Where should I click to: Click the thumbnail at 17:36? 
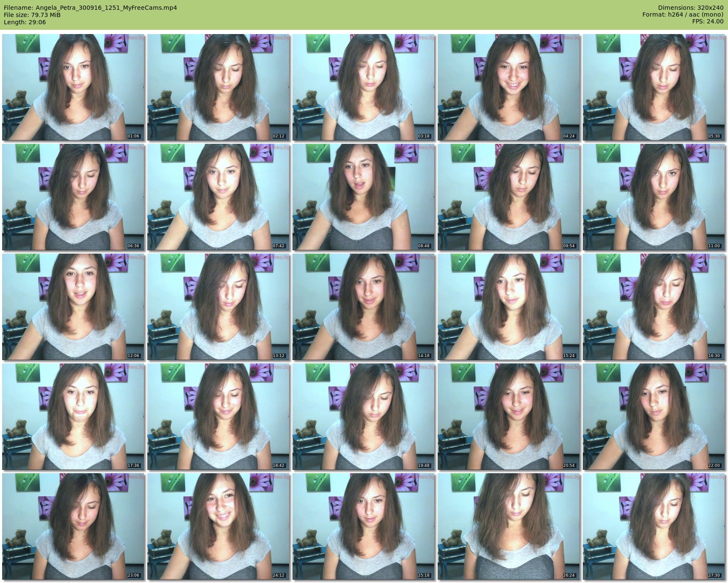(x=73, y=417)
